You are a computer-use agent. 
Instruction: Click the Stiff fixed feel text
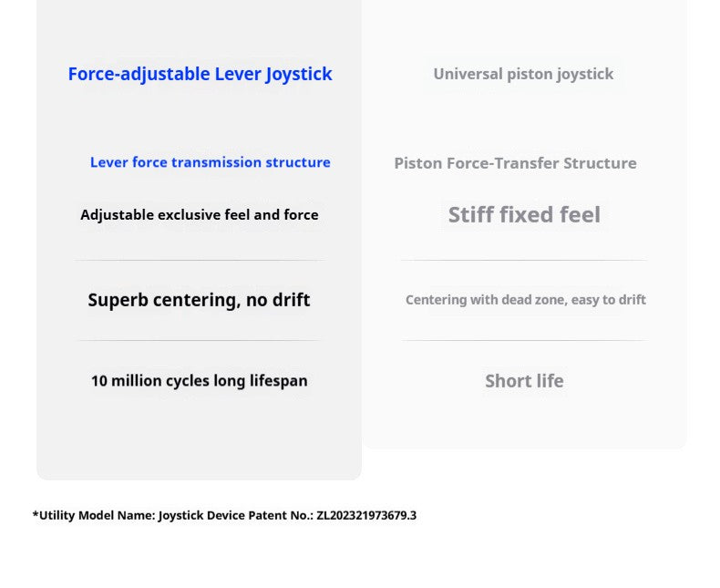point(524,214)
